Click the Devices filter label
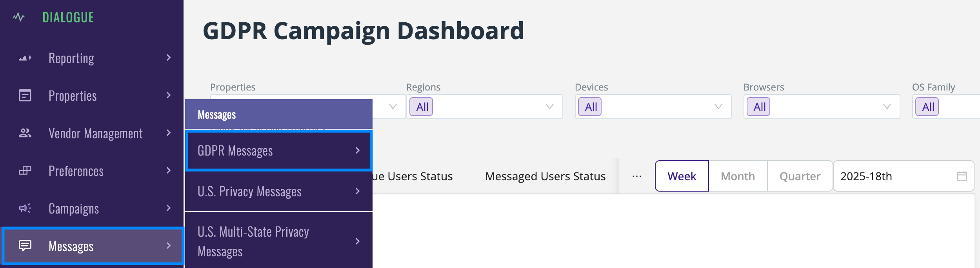 (x=591, y=87)
